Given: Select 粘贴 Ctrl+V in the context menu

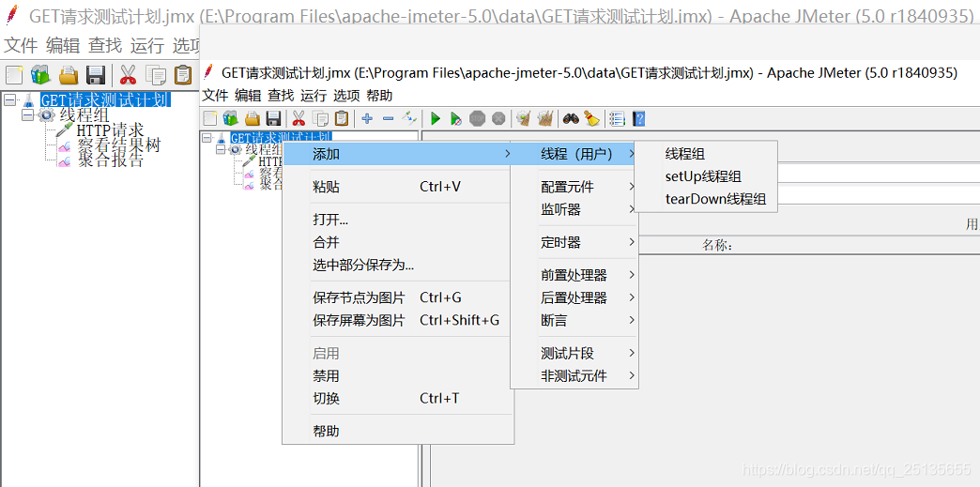Looking at the screenshot, I should pos(397,187).
